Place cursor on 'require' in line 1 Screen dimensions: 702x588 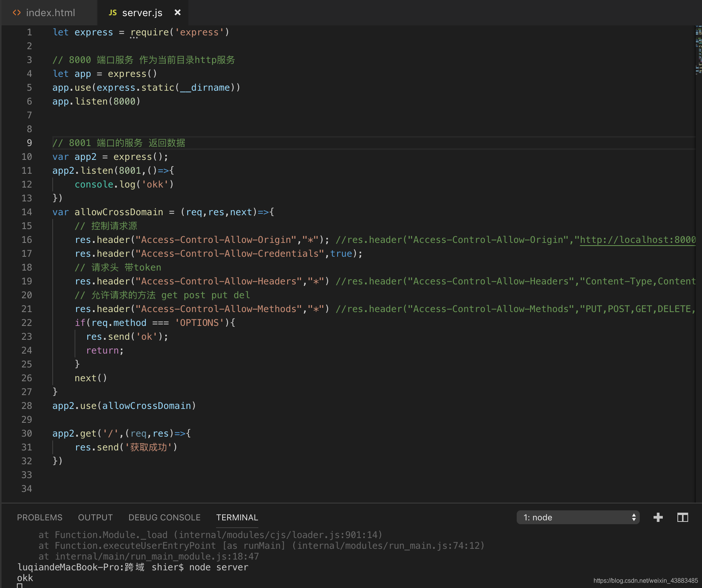coord(150,32)
